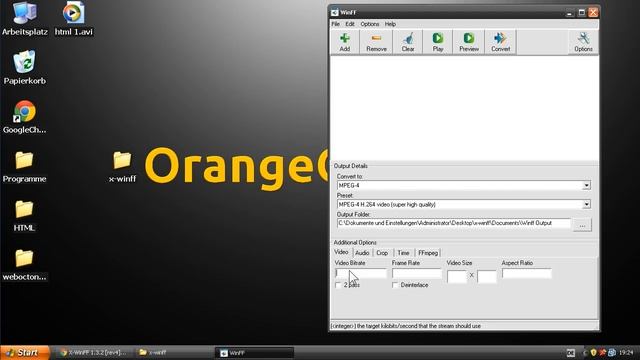Viewport: 640px width, 360px height.
Task: Click WinFF taskbar button
Action: (x=254, y=353)
